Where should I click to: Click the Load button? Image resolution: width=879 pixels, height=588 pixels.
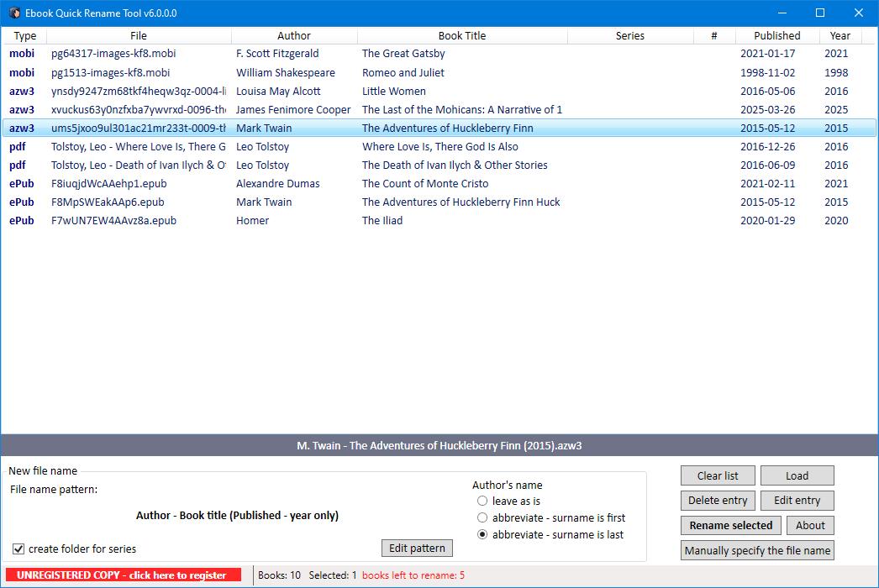796,475
